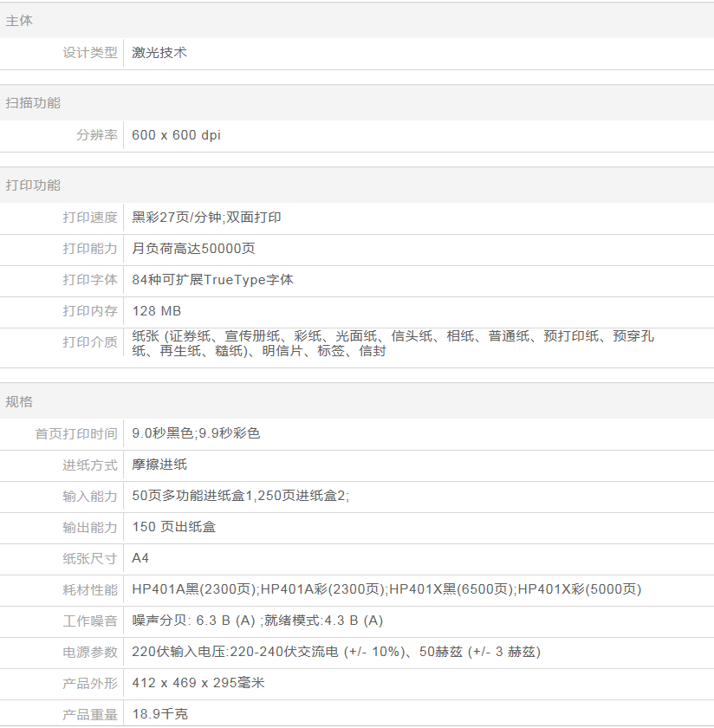Screen dimensions: 714x728
Task: Select the 150 页出纸盒 output value
Action: point(173,527)
